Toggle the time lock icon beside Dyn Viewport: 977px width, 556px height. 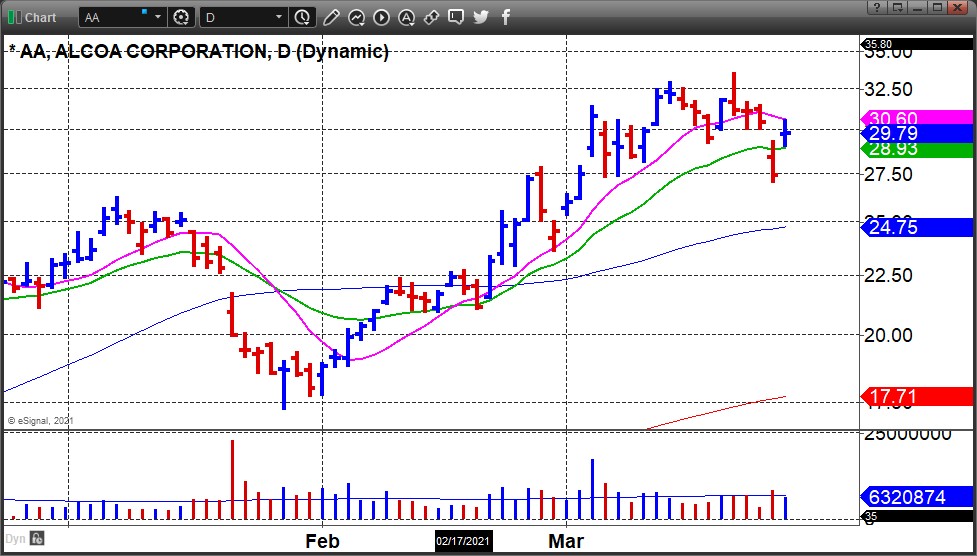37,539
